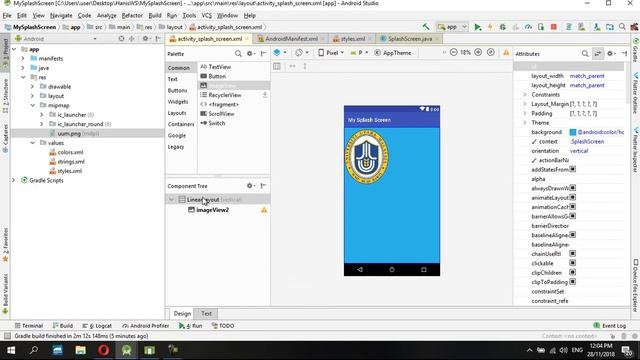Open the Build menu

click(x=155, y=16)
